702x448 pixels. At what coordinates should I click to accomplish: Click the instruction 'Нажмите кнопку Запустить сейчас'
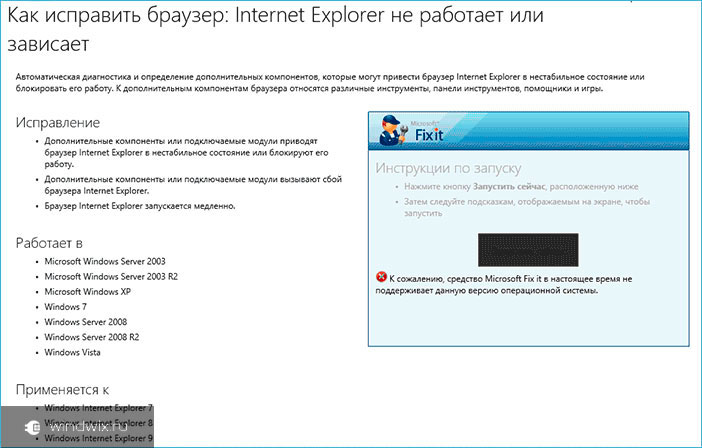coord(521,187)
